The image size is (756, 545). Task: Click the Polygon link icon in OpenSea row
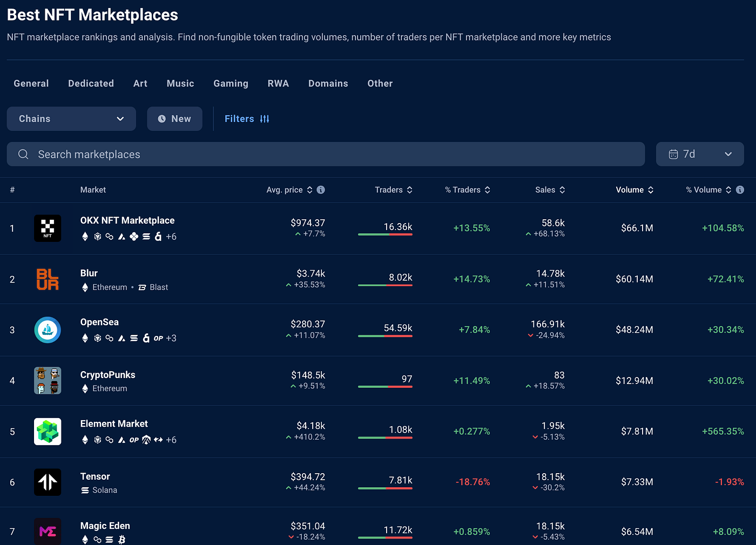109,338
